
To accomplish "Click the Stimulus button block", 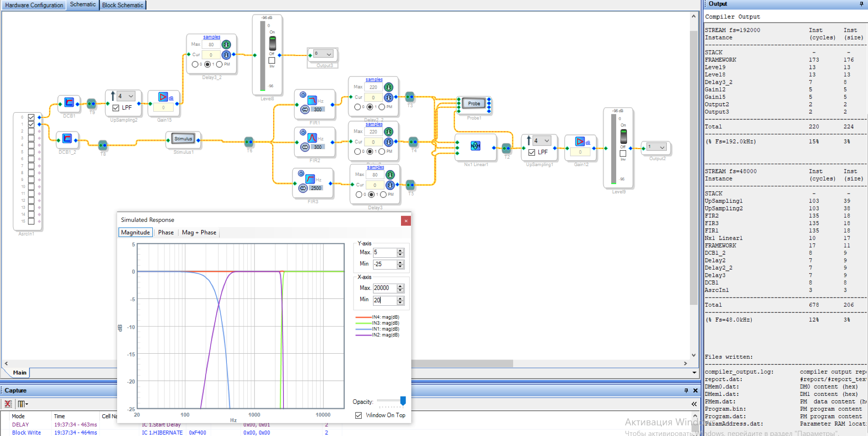I will pos(183,139).
